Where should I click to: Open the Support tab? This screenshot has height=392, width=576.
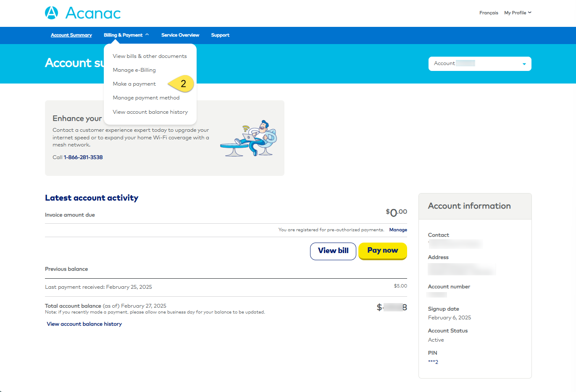coord(220,35)
